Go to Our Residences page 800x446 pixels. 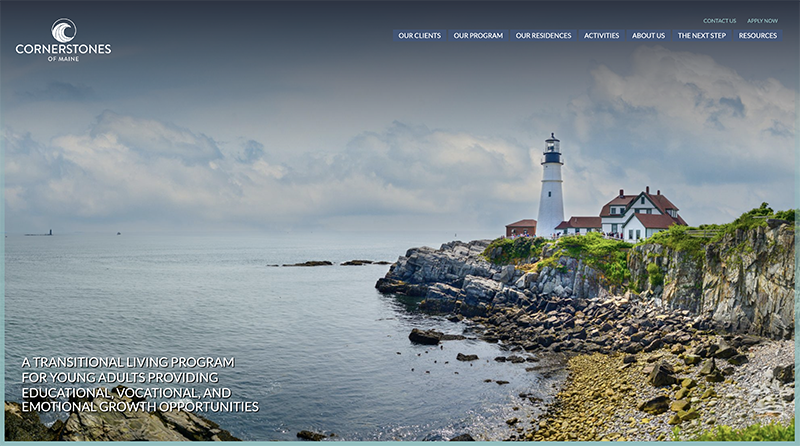(x=543, y=35)
